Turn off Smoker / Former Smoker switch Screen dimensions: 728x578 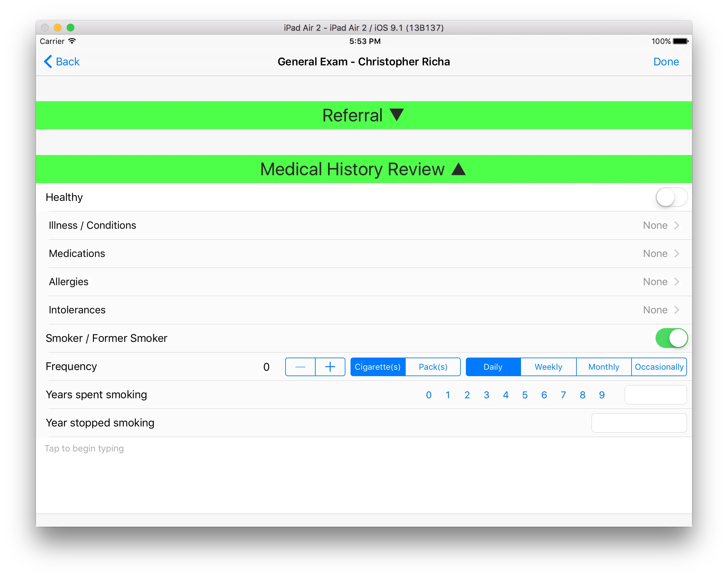671,338
